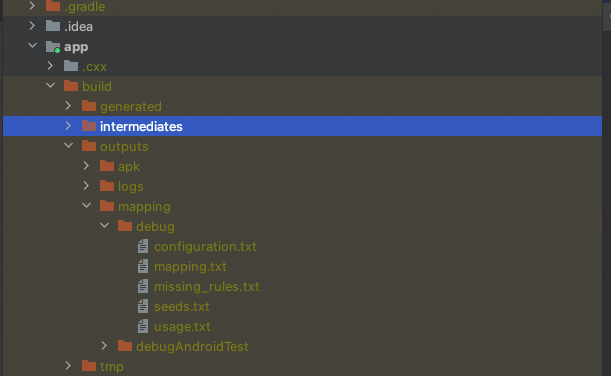Expand the generated folder
The width and height of the screenshot is (611, 376).
pos(68,106)
